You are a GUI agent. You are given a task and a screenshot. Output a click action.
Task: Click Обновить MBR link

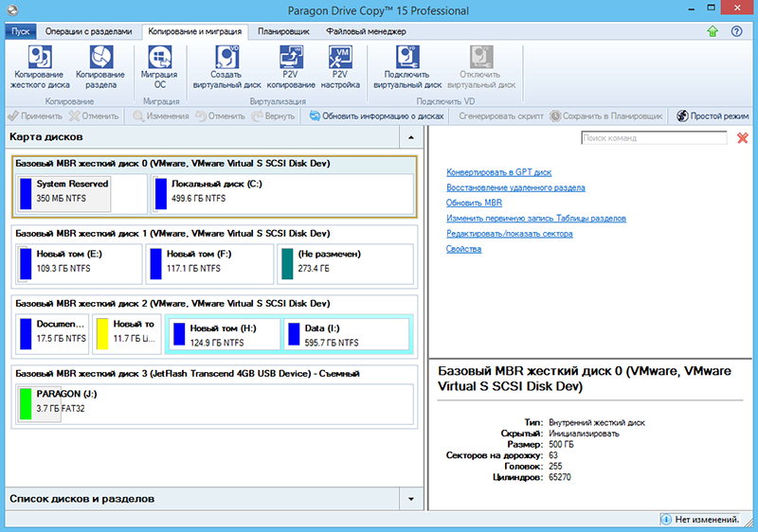click(x=474, y=203)
